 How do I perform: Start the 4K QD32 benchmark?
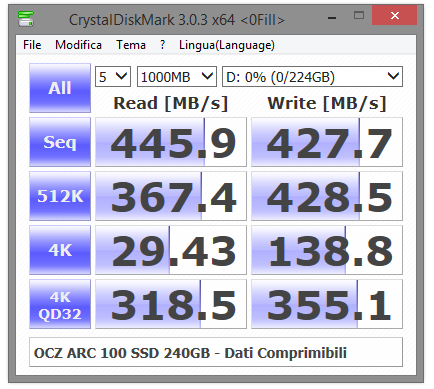coord(60,304)
